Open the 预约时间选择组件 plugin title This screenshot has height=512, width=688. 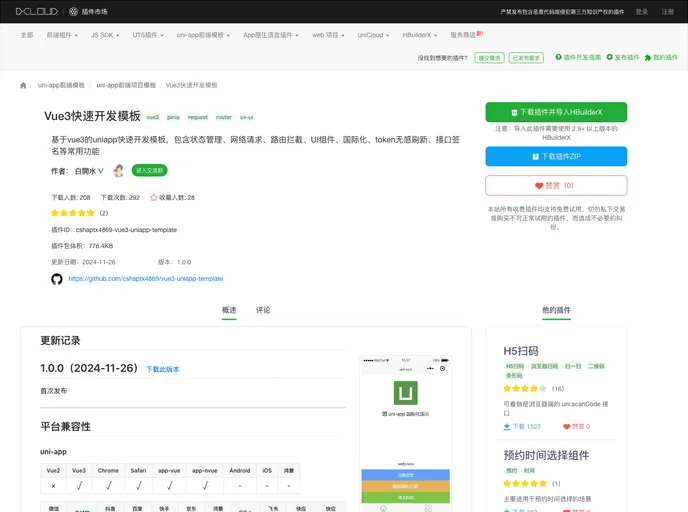(x=546, y=455)
